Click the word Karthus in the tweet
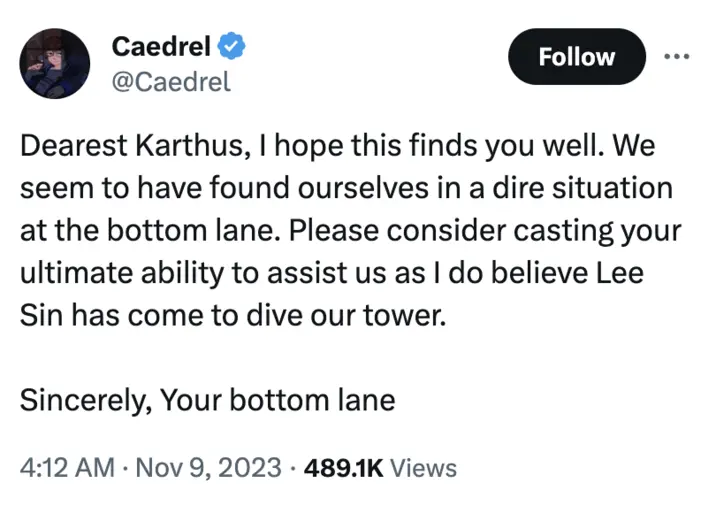Image resolution: width=716 pixels, height=506 pixels. tap(192, 146)
